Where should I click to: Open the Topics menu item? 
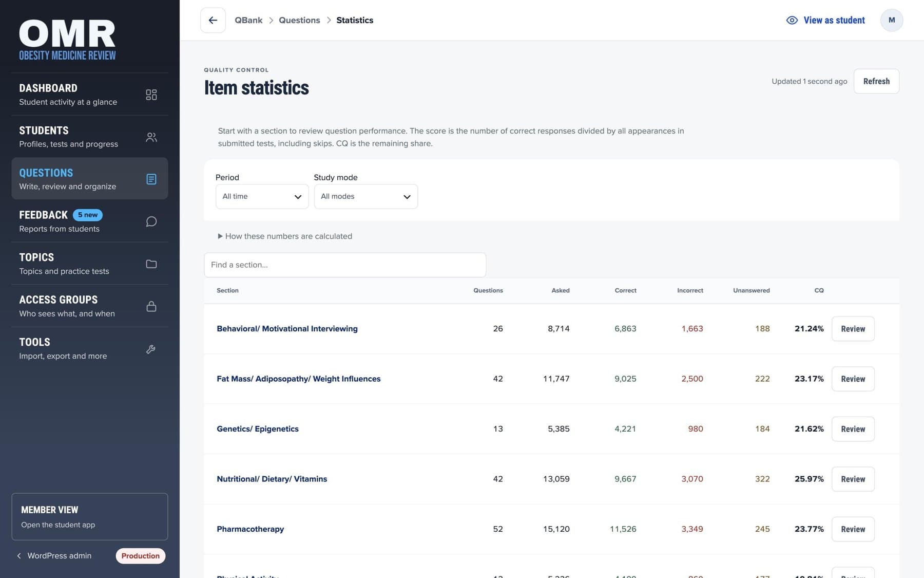[90, 264]
